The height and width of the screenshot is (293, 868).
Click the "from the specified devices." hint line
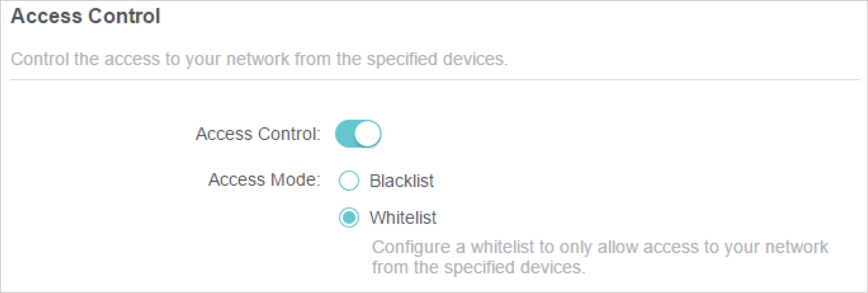(476, 267)
